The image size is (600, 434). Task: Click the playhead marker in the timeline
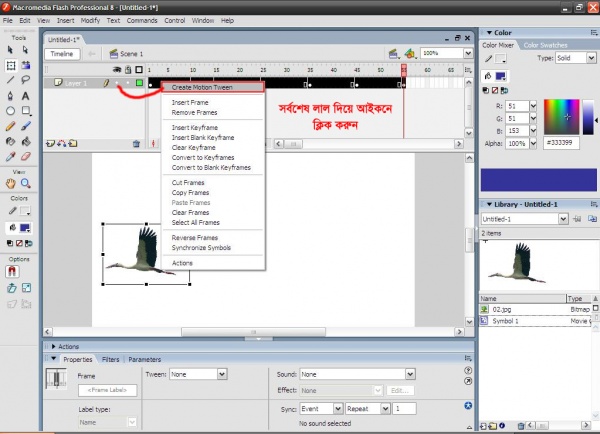(x=404, y=70)
